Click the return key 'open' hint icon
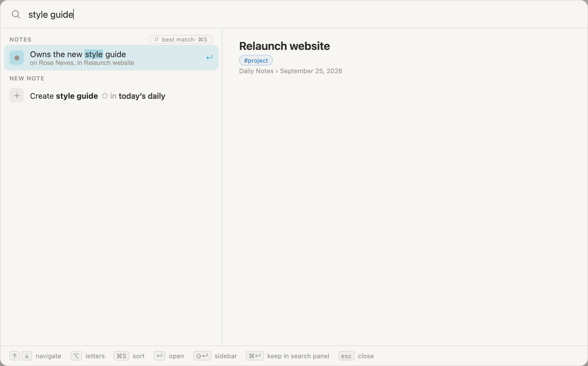Screen dimensions: 588x366 point(159,356)
